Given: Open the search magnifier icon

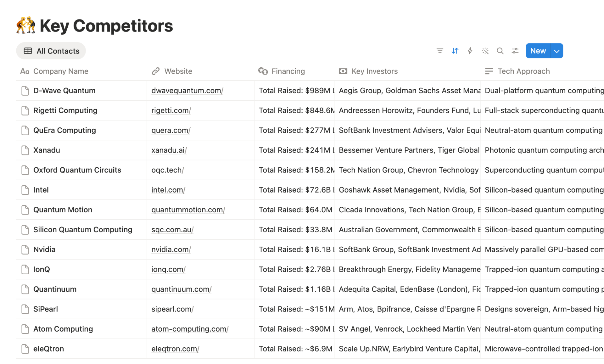Looking at the screenshot, I should 500,51.
